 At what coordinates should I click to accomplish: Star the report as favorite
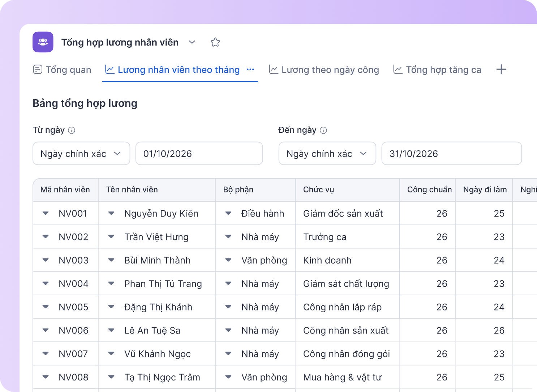215,42
